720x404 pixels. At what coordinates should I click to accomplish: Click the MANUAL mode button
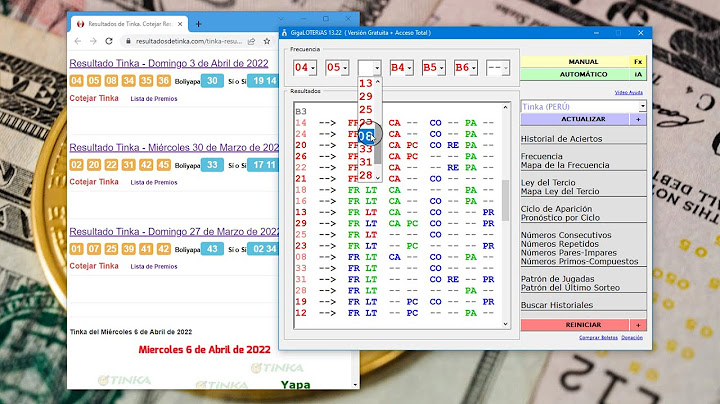coord(575,62)
